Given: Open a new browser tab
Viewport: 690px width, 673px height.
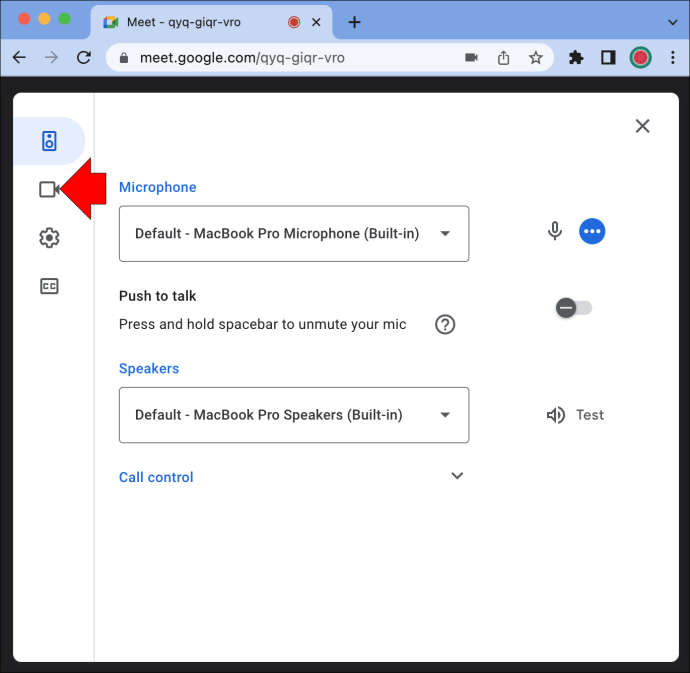Looking at the screenshot, I should pyautogui.click(x=354, y=22).
